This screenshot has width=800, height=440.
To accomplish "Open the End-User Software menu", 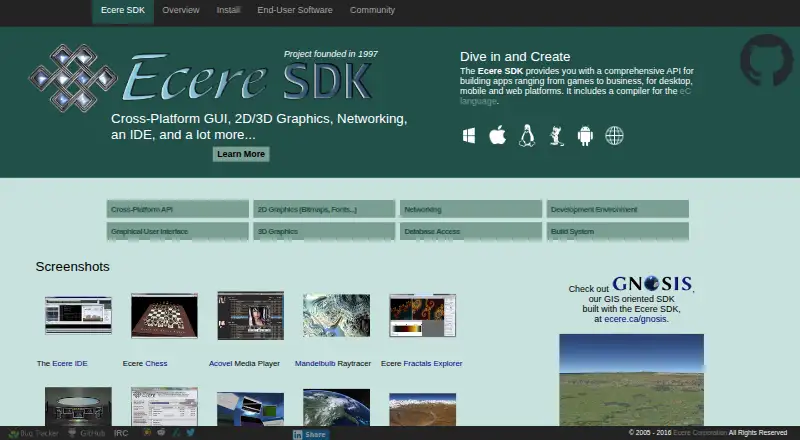I will [295, 10].
